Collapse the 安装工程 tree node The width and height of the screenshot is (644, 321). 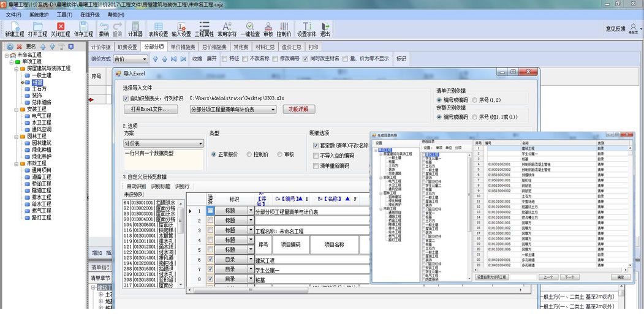[16, 109]
